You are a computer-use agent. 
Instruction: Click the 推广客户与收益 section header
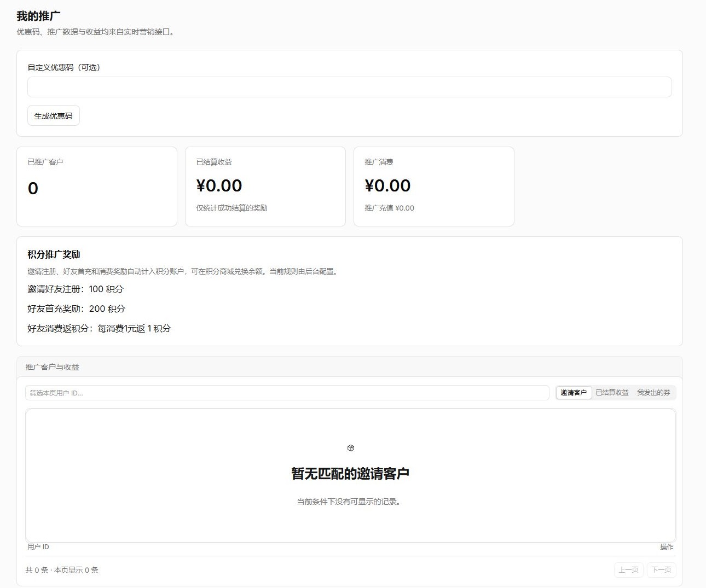(x=53, y=367)
